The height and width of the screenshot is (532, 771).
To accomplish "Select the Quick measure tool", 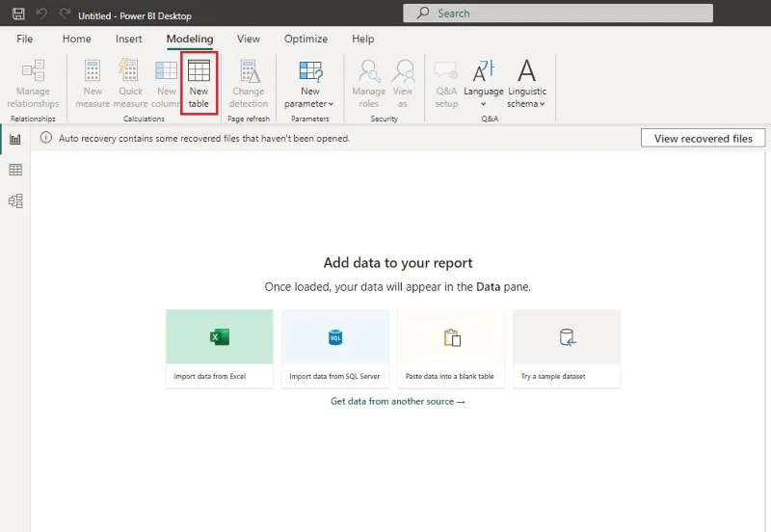I will 130,84.
